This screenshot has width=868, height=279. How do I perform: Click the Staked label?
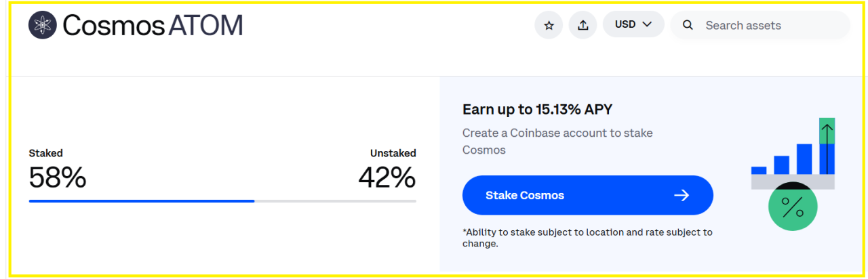[x=45, y=153]
